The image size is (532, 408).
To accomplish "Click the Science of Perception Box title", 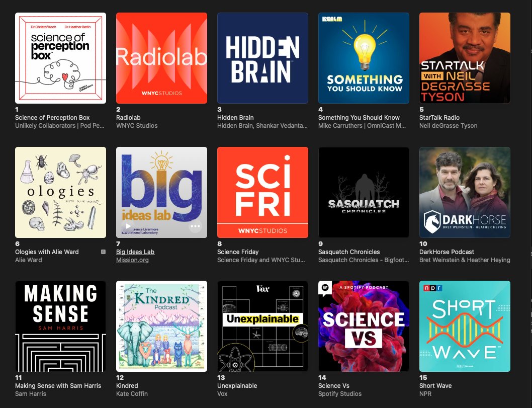I will coord(52,117).
